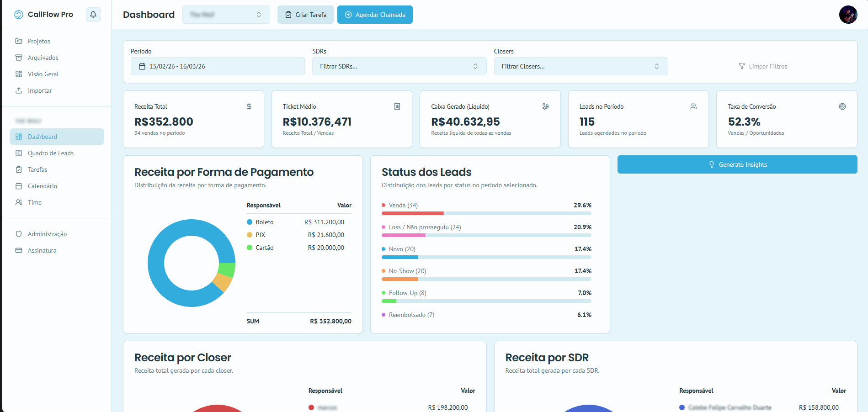Click Receita por SDR heading

click(x=547, y=357)
